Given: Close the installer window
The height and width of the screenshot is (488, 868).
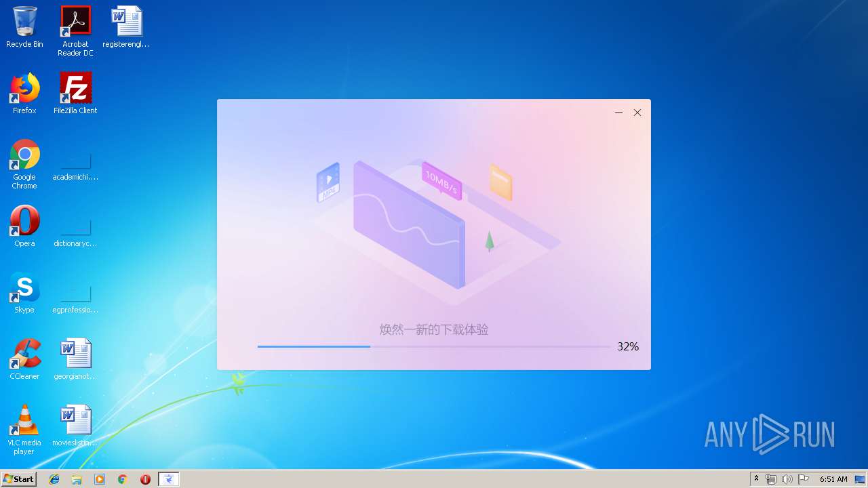Looking at the screenshot, I should [x=637, y=113].
